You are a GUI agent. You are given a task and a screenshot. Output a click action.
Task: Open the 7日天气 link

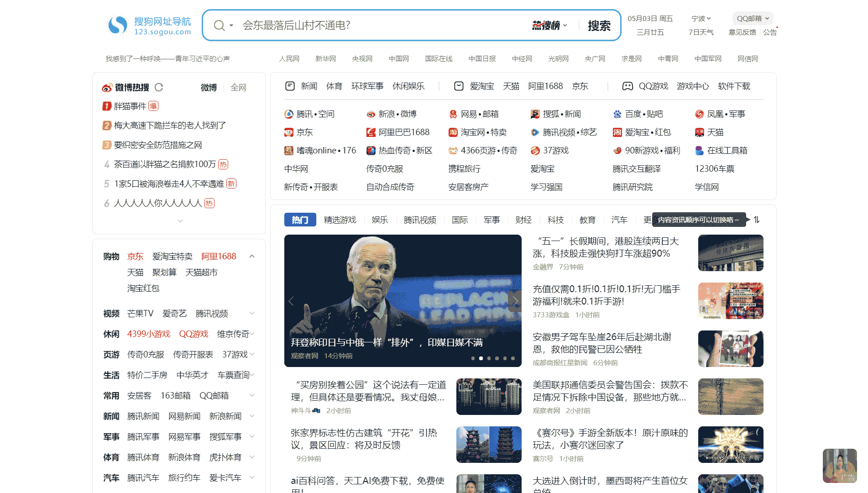pyautogui.click(x=701, y=32)
